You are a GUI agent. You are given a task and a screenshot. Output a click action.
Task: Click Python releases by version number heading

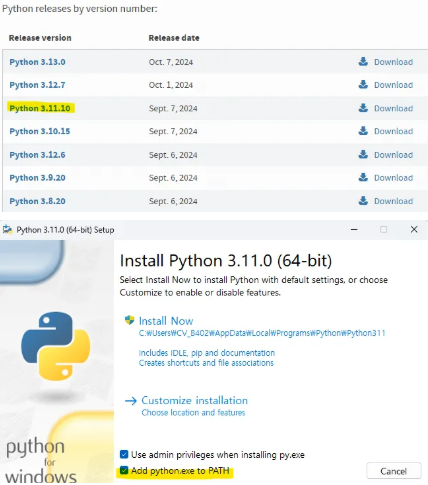coord(80,9)
